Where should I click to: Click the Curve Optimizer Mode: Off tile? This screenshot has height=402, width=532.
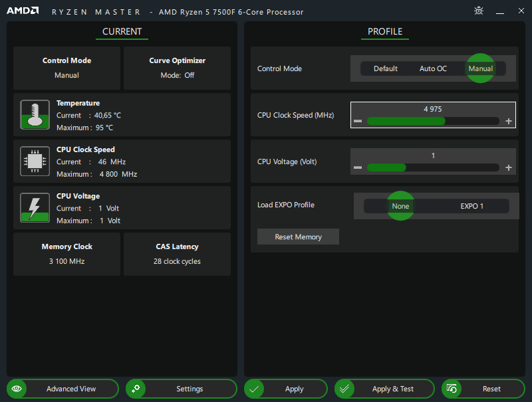177,68
